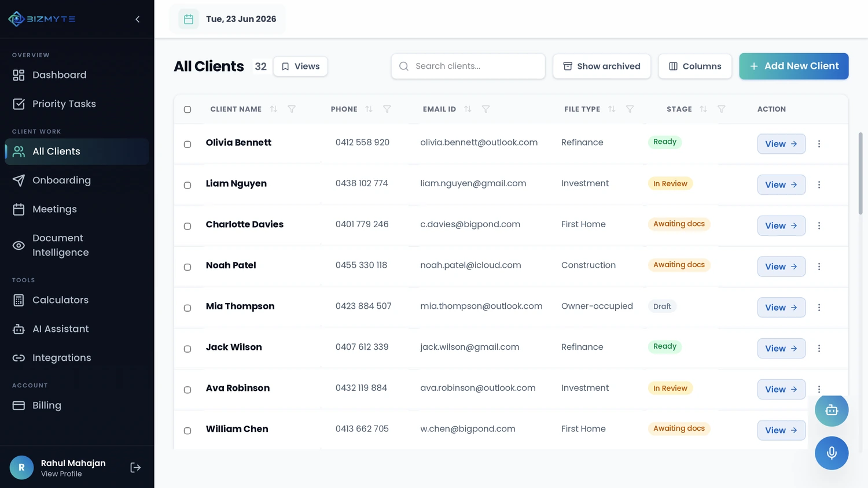Open row menu for Jack Wilson
Viewport: 868px width, 488px height.
coord(819,349)
